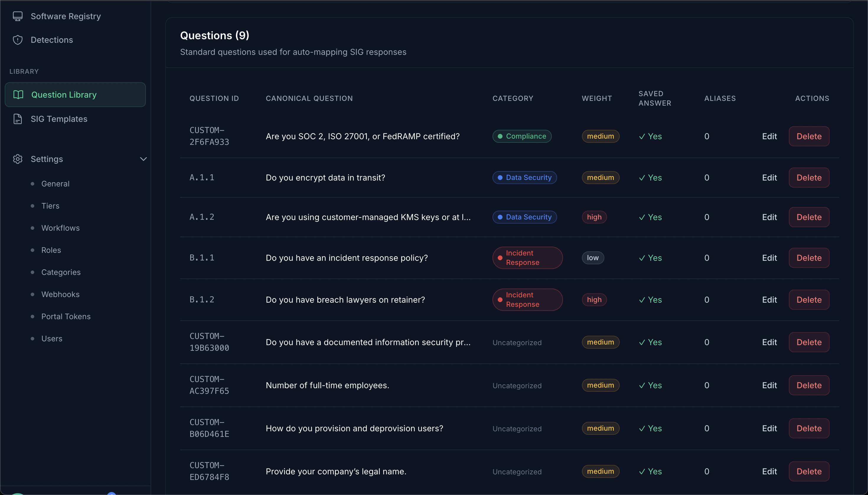Click the Incident Response badge on B.1.1
868x495 pixels.
[527, 258]
